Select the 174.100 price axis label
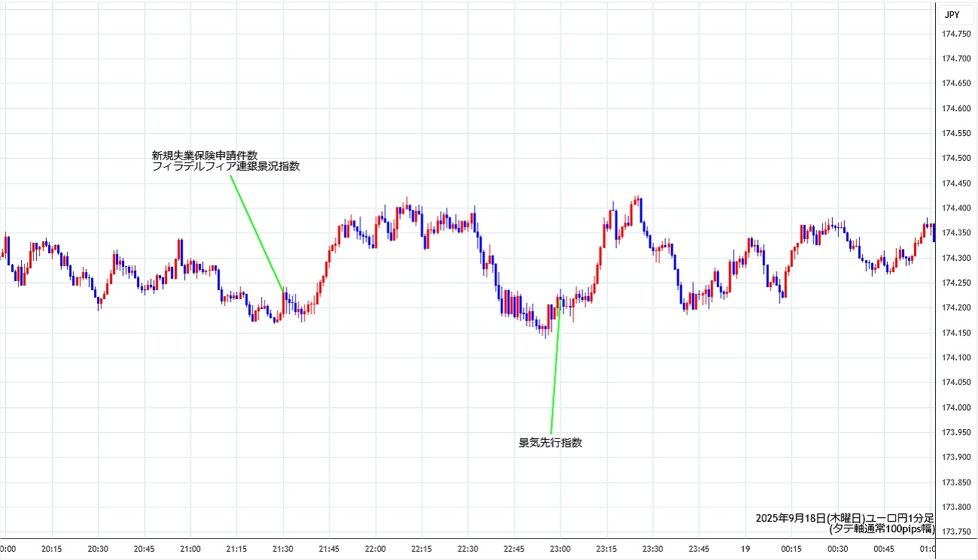978x560 pixels. tap(957, 357)
